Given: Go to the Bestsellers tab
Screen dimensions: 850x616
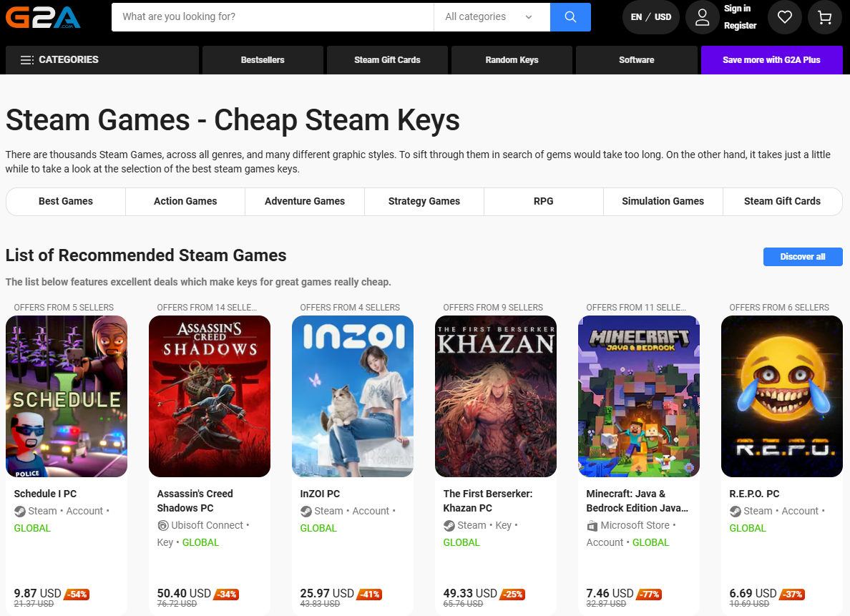Looking at the screenshot, I should 263,60.
